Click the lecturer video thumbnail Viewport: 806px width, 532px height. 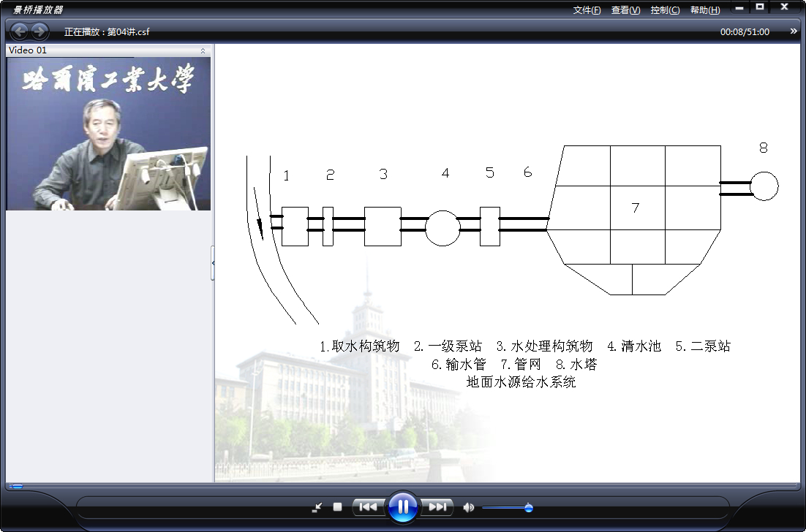(x=108, y=134)
